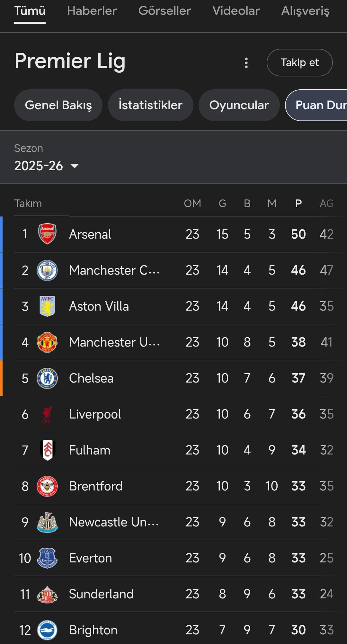Select the Aston Villa badge
Screen dimensions: 347x644
click(47, 306)
